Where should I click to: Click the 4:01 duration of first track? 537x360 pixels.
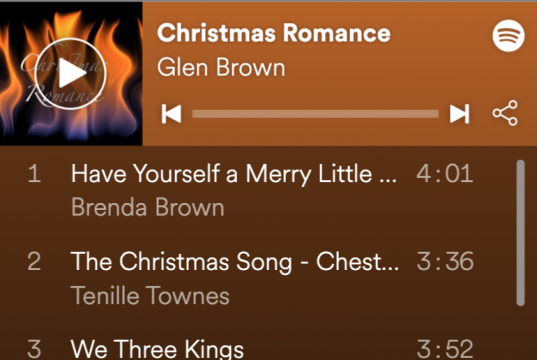pyautogui.click(x=445, y=174)
